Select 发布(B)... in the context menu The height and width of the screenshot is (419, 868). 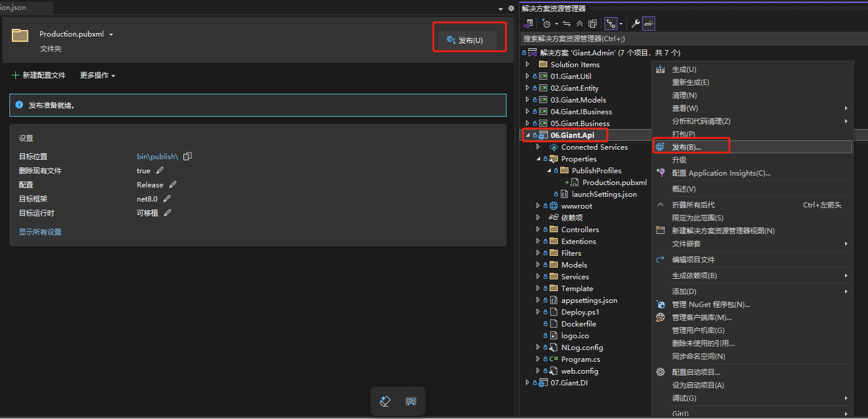686,147
